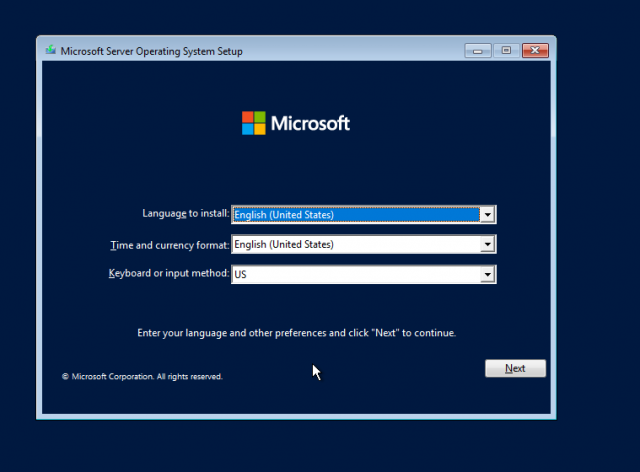Close the Setup window with red X
640x472 pixels.
coord(535,50)
